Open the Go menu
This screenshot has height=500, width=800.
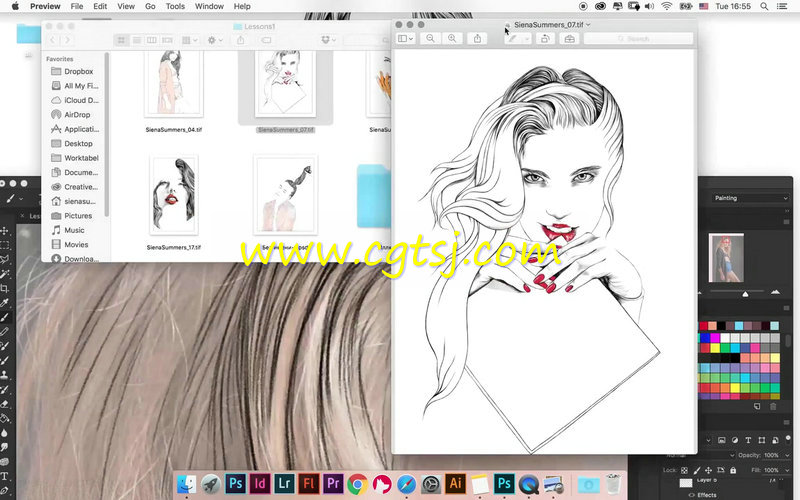click(x=150, y=6)
